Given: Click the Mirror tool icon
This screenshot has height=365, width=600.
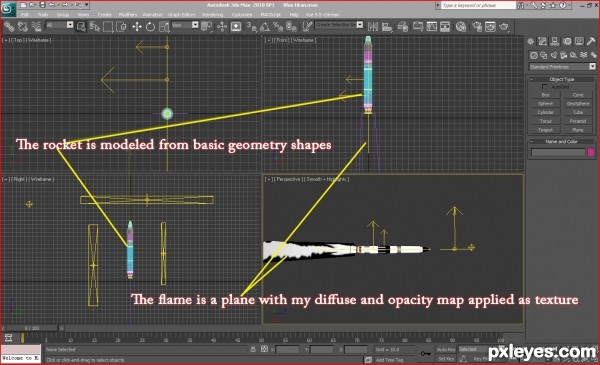Looking at the screenshot, I should [x=373, y=26].
